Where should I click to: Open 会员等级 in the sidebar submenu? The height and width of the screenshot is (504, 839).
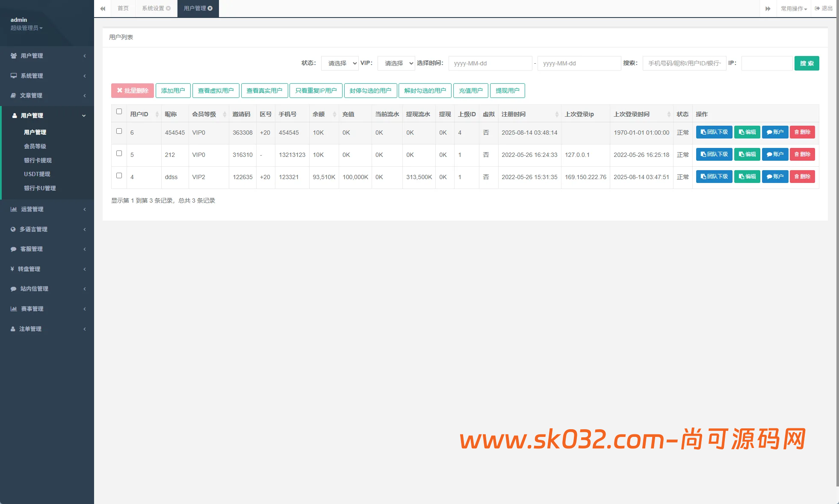[35, 146]
